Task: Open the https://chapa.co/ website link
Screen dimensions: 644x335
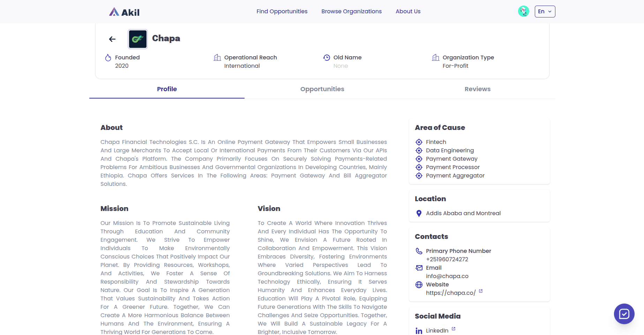Action: click(451, 293)
